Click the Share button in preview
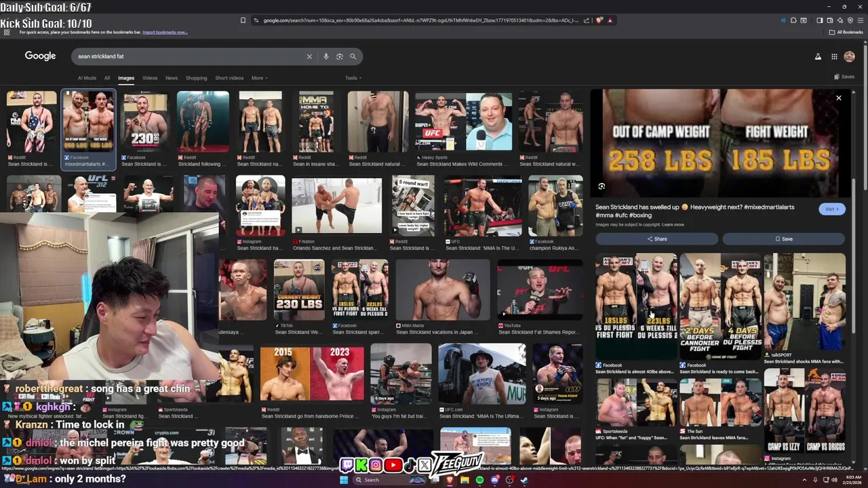This screenshot has width=868, height=488. [656, 239]
